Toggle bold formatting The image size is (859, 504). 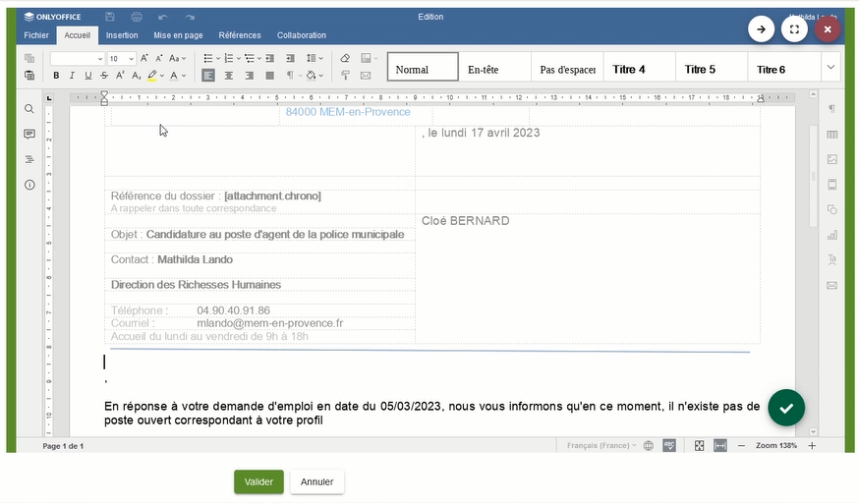[56, 76]
